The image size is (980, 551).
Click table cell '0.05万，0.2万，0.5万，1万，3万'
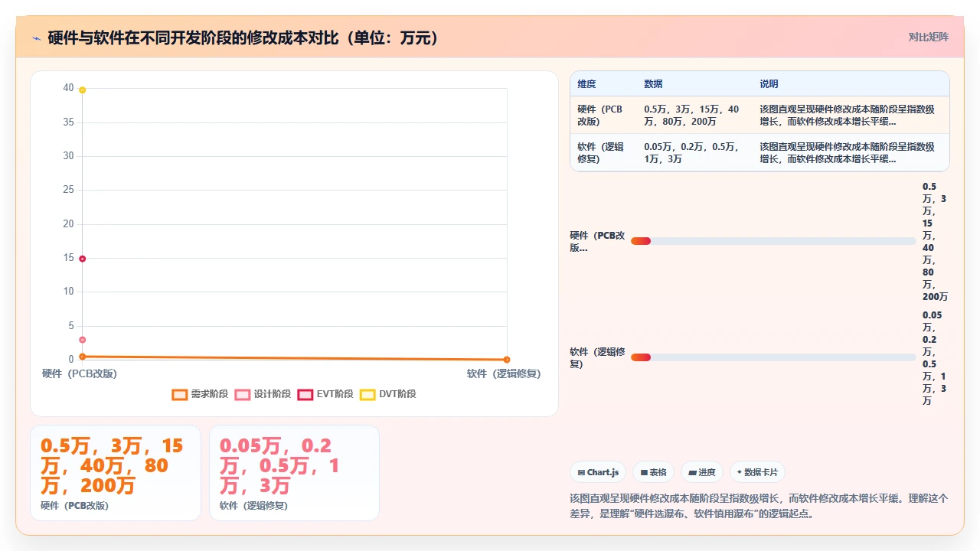point(695,153)
